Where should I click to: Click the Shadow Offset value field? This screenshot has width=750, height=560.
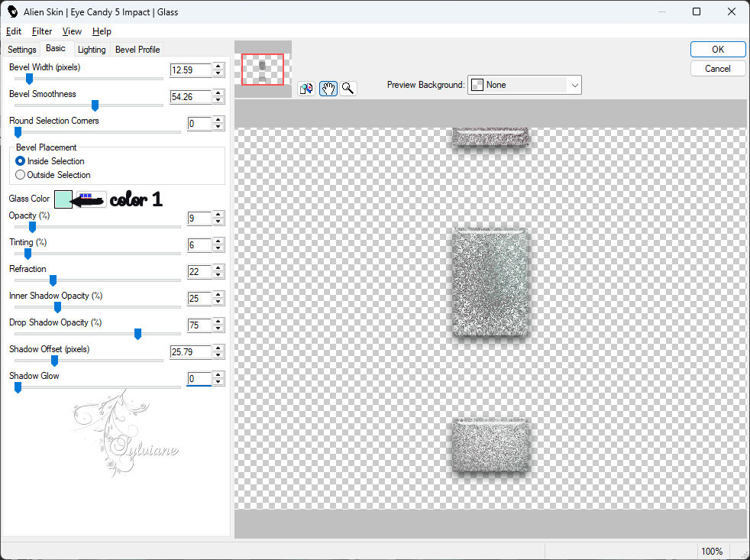(191, 353)
